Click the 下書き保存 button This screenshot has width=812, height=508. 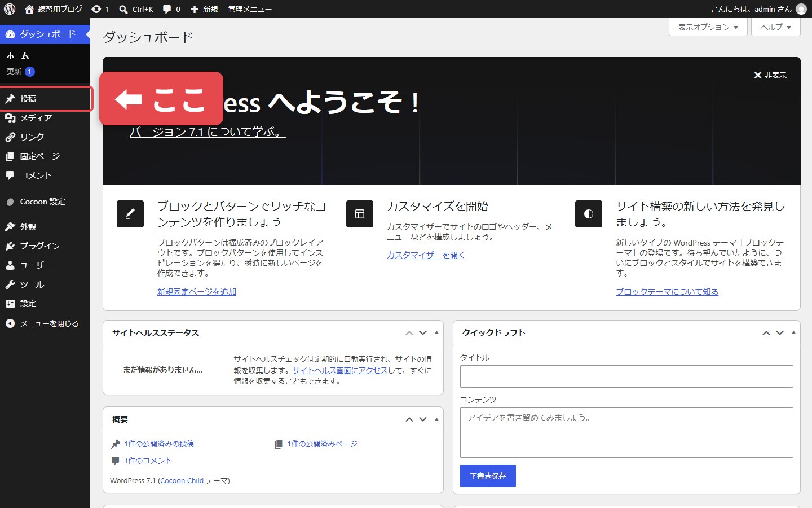[488, 476]
